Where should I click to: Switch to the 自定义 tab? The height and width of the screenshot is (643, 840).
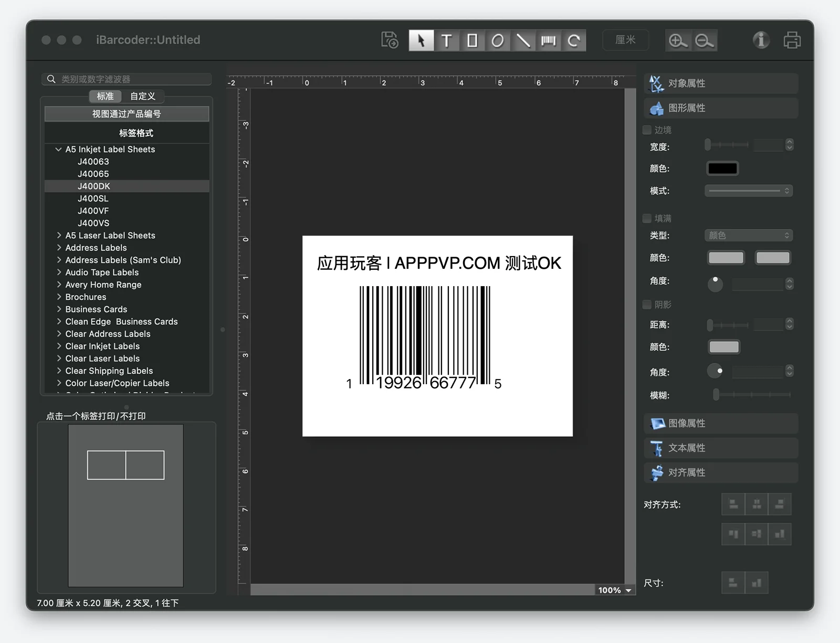click(143, 96)
